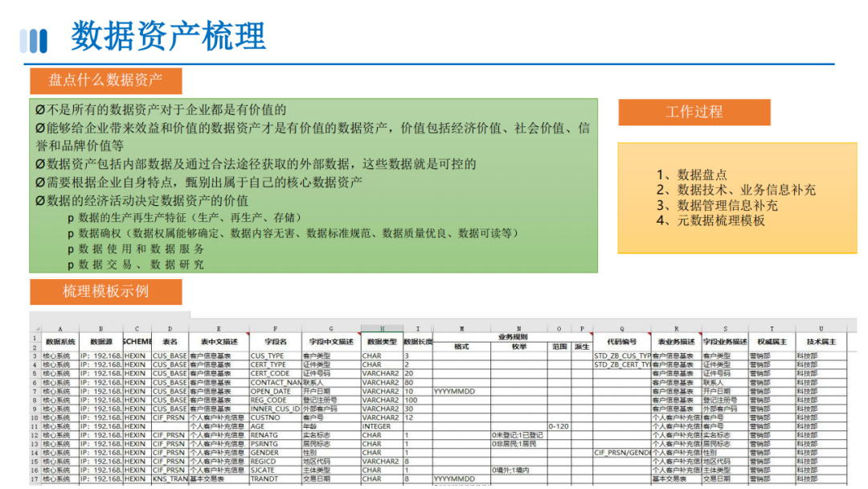Screen dimensions: 868x489
Task: Click the CONTACT_NAM field name cell
Action: (275, 383)
